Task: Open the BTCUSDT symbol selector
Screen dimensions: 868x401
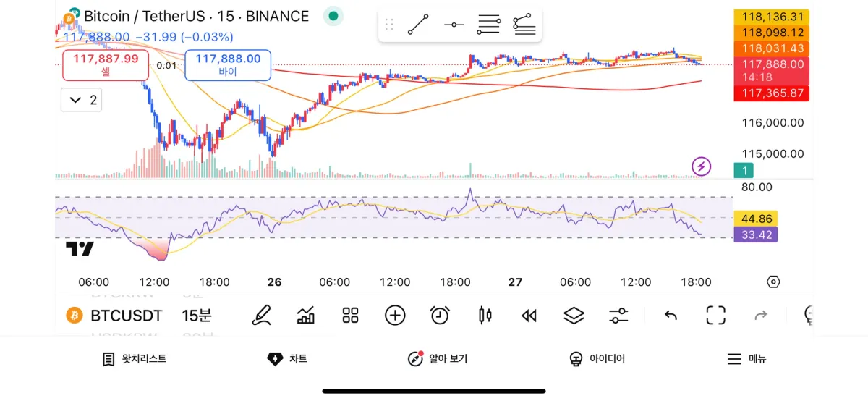Action: pyautogui.click(x=116, y=315)
